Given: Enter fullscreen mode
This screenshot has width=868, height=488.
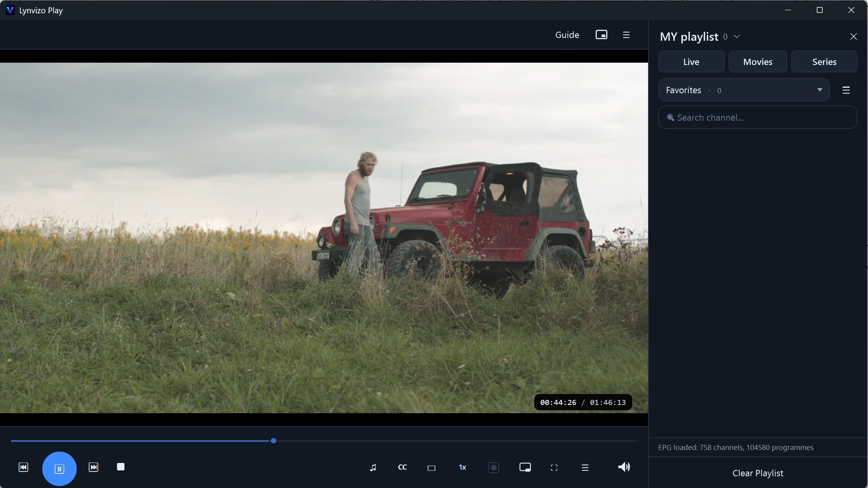Looking at the screenshot, I should point(554,467).
